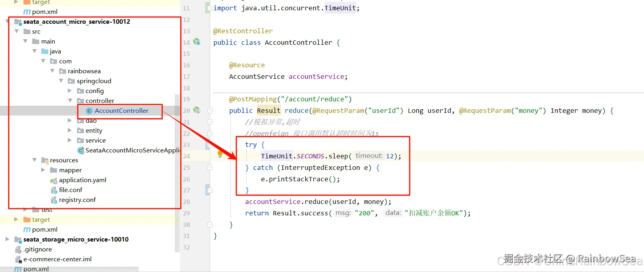The width and height of the screenshot is (644, 272).
Task: Click the config package folder icon
Action: pyautogui.click(x=80, y=91)
